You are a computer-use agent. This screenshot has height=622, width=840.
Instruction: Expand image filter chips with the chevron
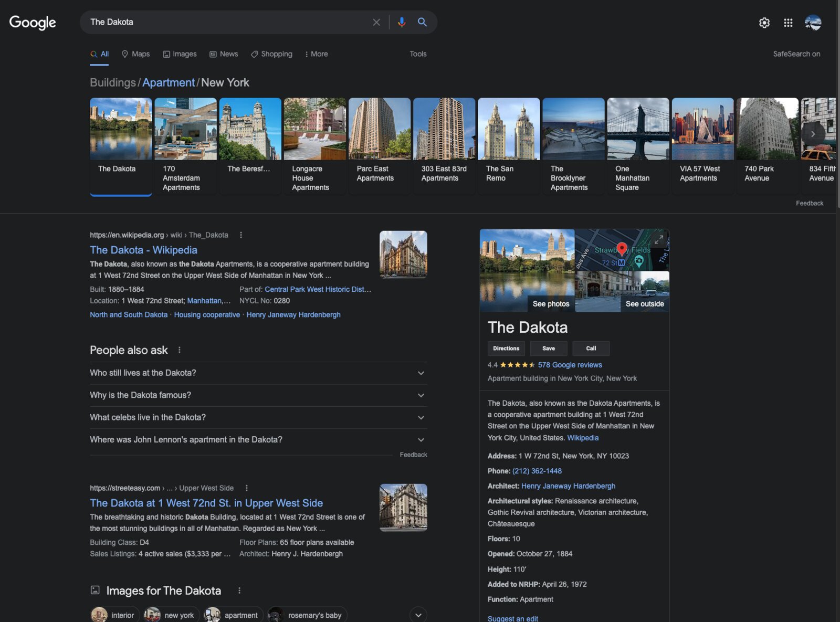(x=418, y=615)
